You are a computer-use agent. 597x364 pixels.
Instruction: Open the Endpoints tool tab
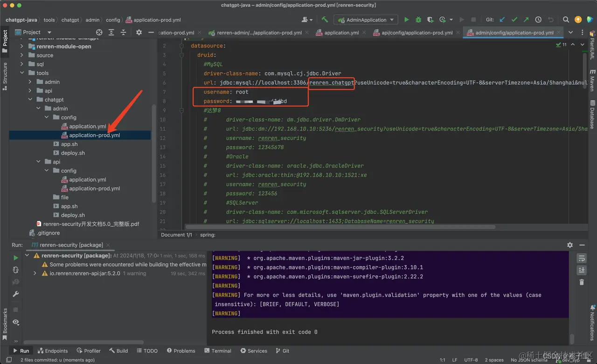tap(53, 351)
